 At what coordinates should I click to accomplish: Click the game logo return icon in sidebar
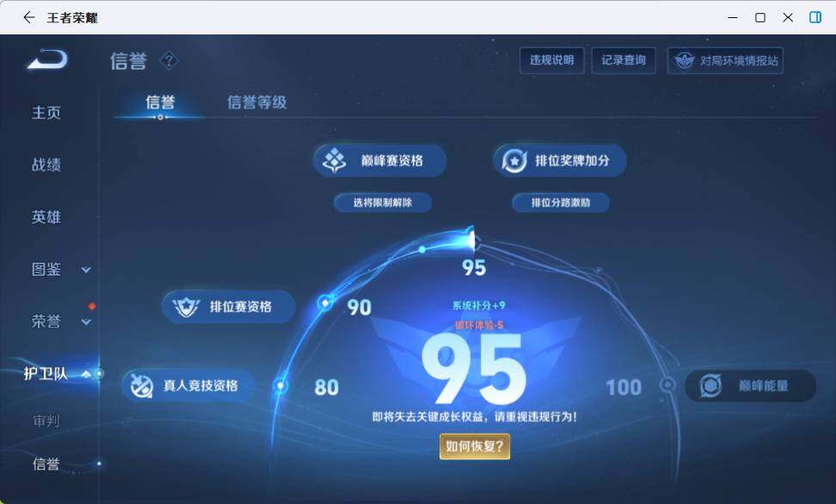point(47,59)
